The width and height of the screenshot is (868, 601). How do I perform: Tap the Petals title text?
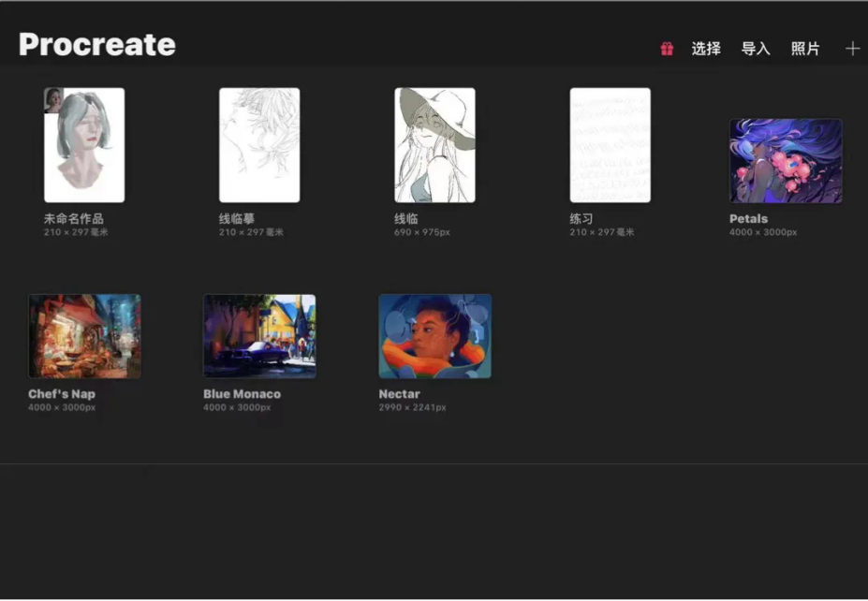[748, 219]
